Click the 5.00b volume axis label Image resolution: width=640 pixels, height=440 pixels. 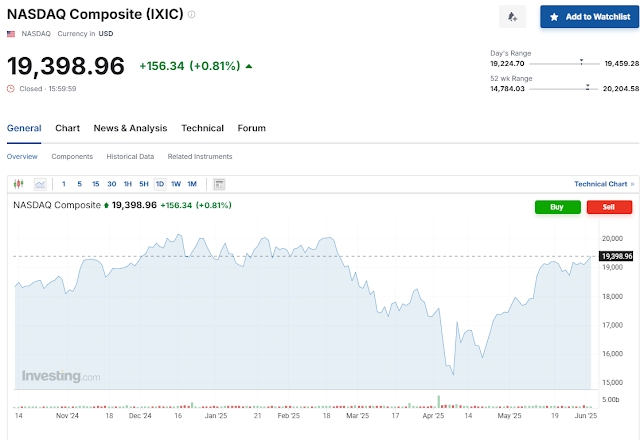[611, 400]
